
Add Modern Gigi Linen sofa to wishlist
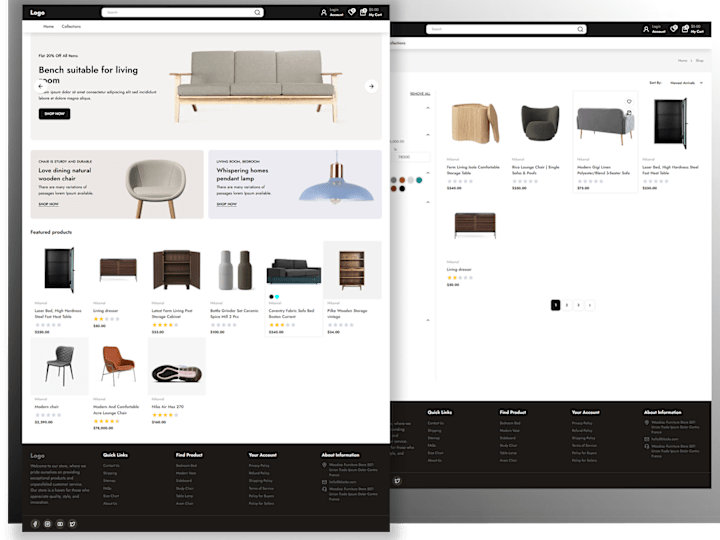click(629, 101)
